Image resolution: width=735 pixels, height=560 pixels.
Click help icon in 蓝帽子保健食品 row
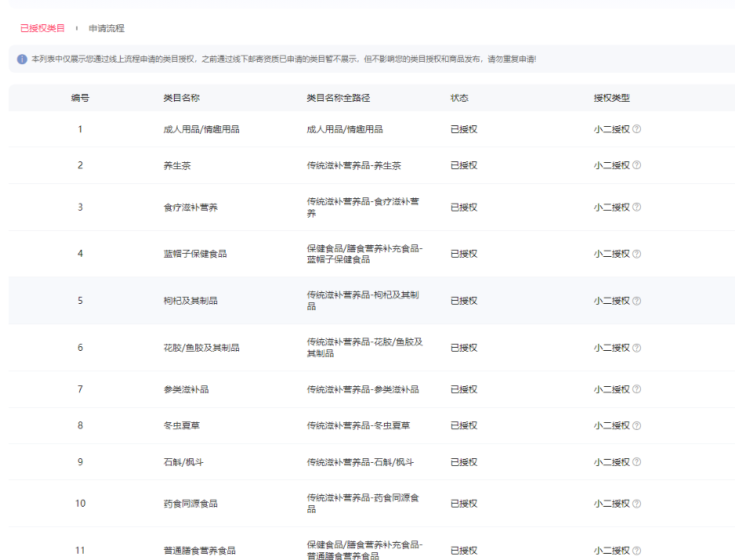[x=636, y=254]
